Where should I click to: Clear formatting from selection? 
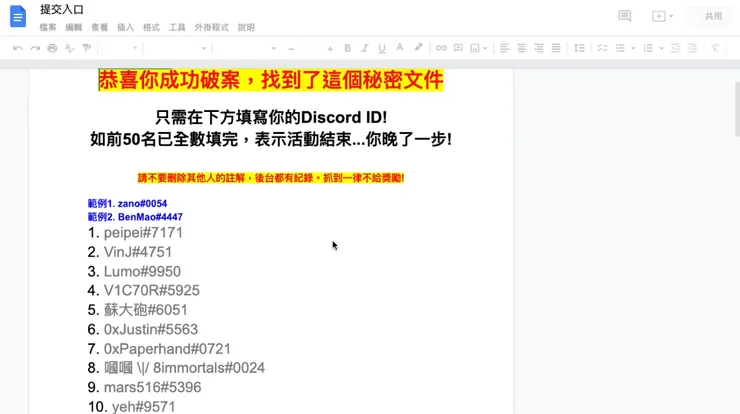click(715, 48)
